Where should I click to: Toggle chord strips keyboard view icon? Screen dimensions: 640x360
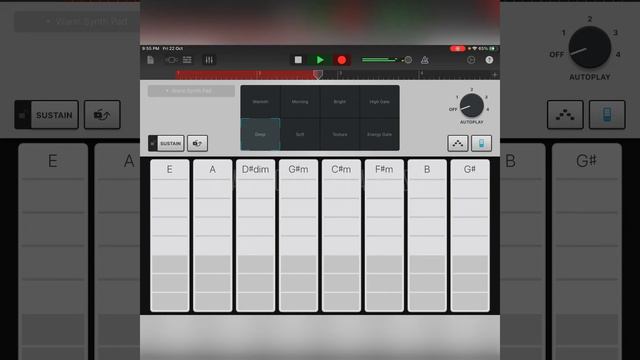(482, 143)
